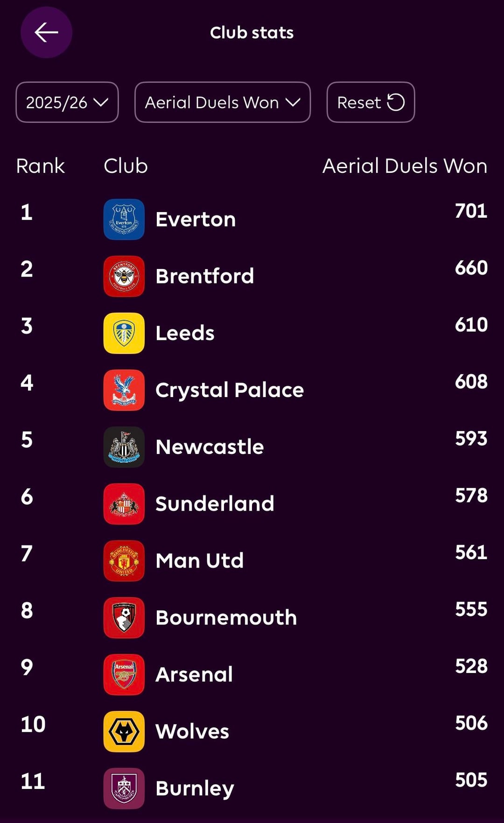Tap the back arrow button
This screenshot has width=504, height=823.
pos(46,33)
